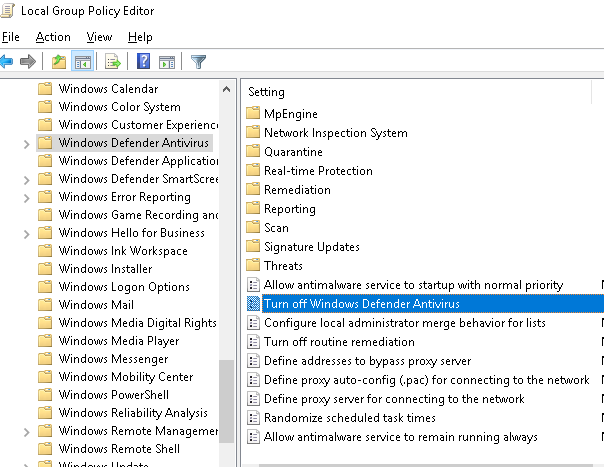Click the tree pane vertical scrollbar thumb
Viewport: 604px width, 467px height.
click(x=226, y=401)
